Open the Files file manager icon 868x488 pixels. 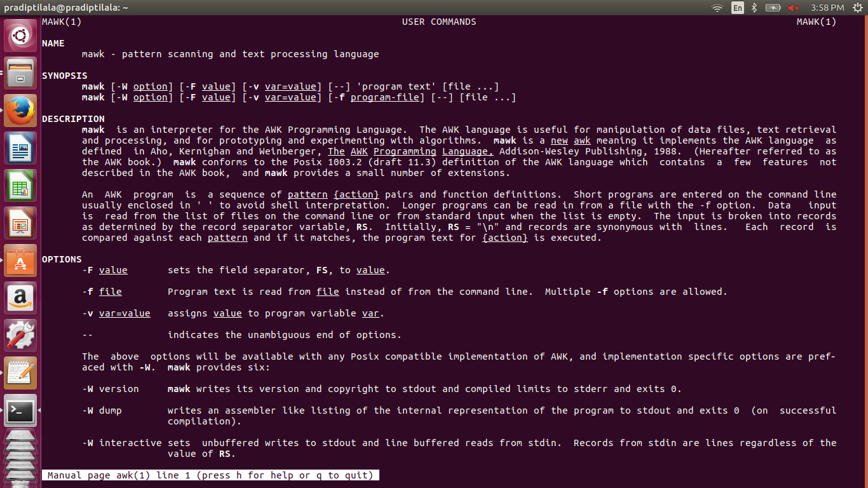[20, 72]
